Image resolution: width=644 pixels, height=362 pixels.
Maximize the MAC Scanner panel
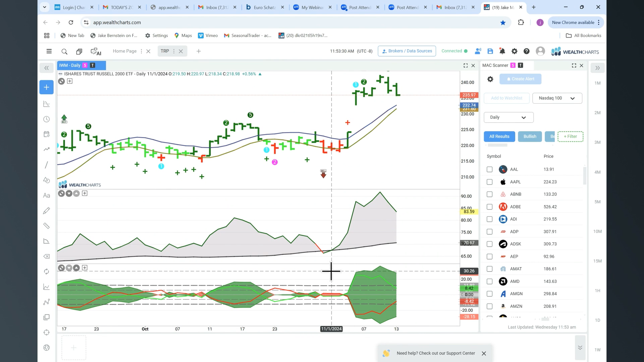(574, 66)
